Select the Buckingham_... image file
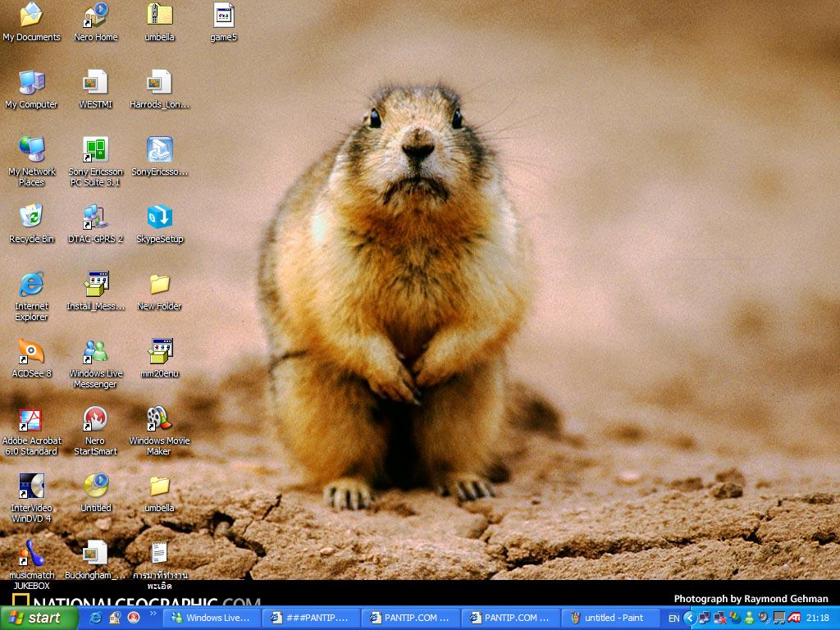The height and width of the screenshot is (630, 840). click(95, 560)
